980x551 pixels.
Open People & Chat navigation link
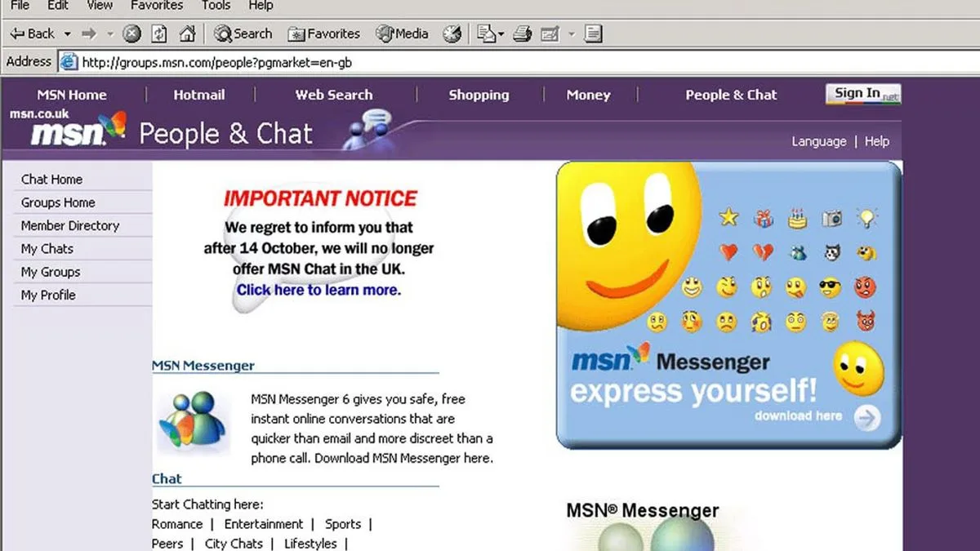pos(731,95)
